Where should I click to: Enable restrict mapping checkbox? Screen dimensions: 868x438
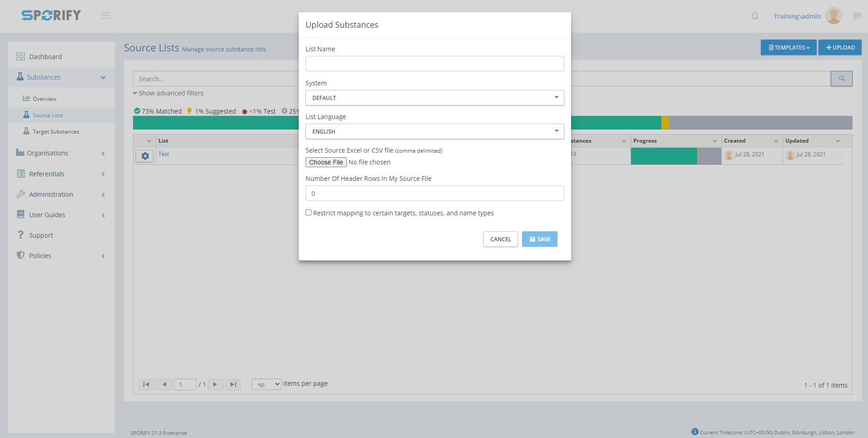tap(309, 213)
